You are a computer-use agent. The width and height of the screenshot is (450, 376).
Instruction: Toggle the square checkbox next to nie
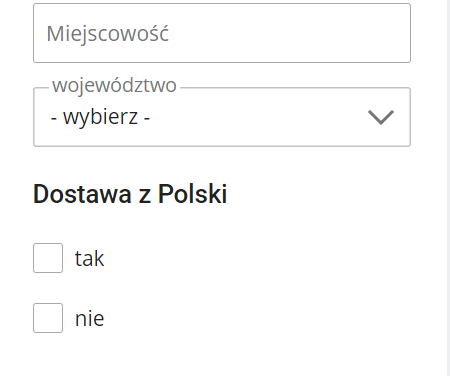click(48, 318)
